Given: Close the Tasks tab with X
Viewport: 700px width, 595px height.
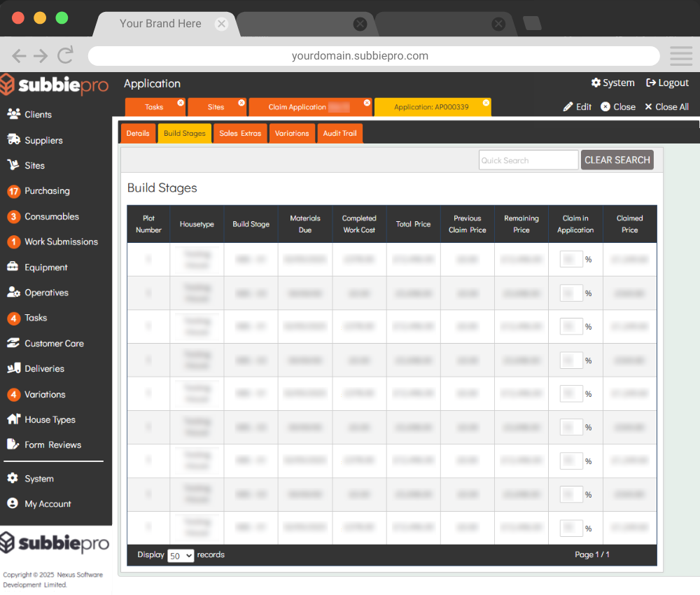Looking at the screenshot, I should point(181,103).
